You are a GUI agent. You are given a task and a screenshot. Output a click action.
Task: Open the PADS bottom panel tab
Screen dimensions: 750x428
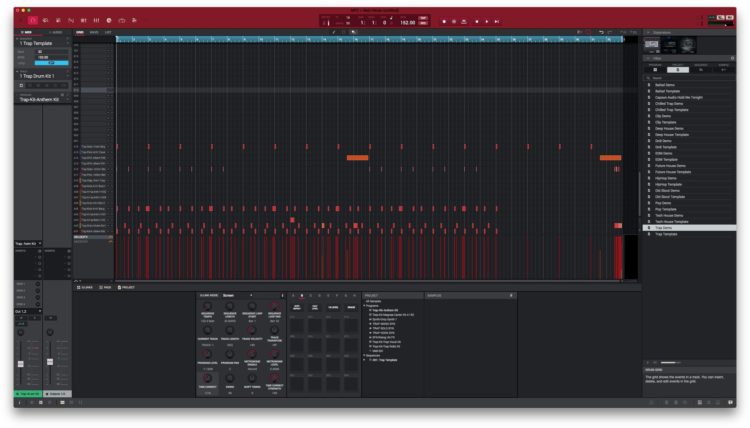click(105, 287)
